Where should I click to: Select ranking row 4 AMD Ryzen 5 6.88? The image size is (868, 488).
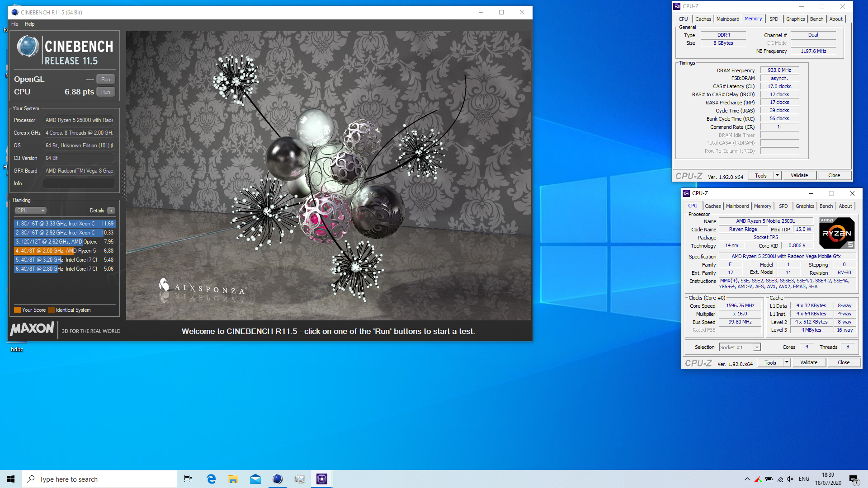[65, 251]
